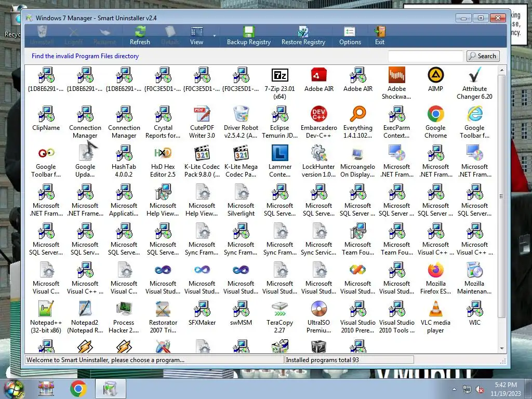Select the Google Update program icon
Screen dimensions: 532x399
click(85, 161)
